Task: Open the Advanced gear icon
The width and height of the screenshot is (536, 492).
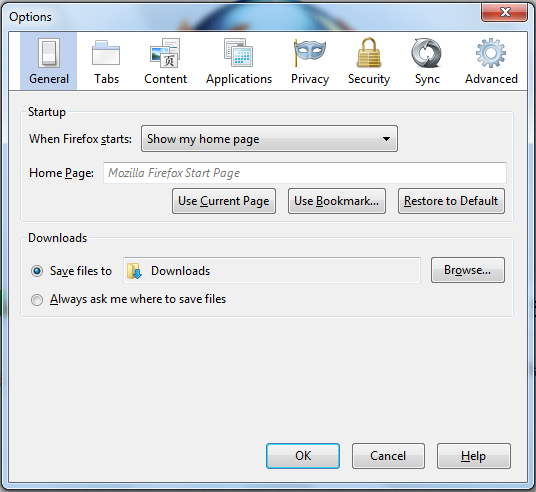Action: pos(491,53)
